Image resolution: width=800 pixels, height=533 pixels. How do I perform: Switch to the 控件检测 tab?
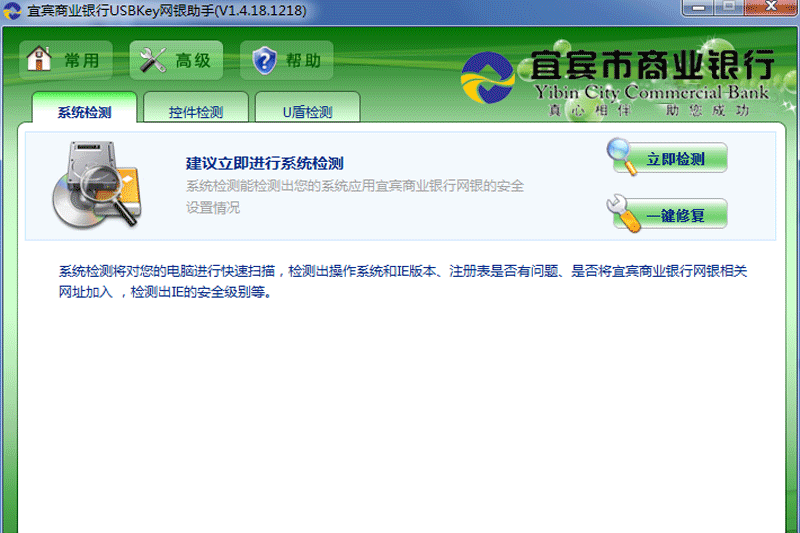pyautogui.click(x=196, y=108)
